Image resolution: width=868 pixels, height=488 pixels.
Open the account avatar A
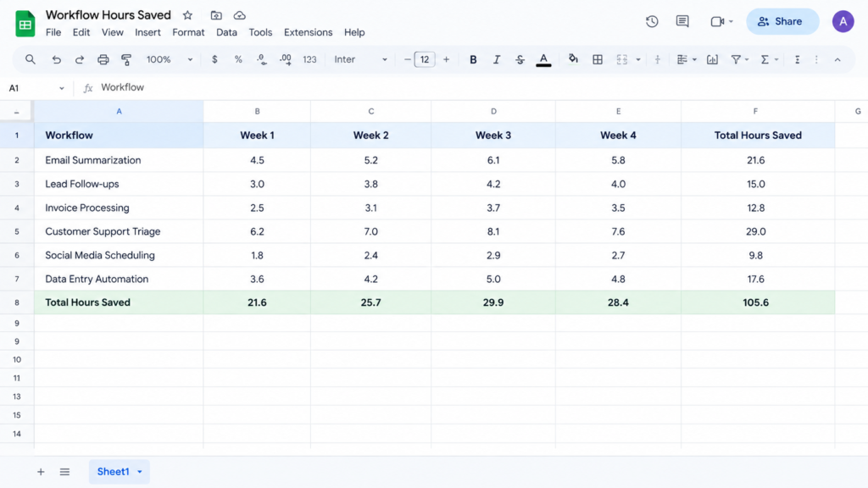tap(843, 21)
